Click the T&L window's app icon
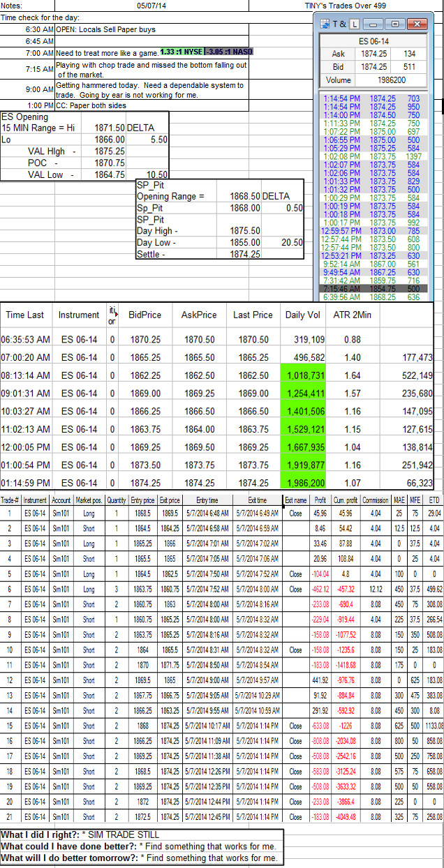The image size is (444, 868). click(x=325, y=24)
